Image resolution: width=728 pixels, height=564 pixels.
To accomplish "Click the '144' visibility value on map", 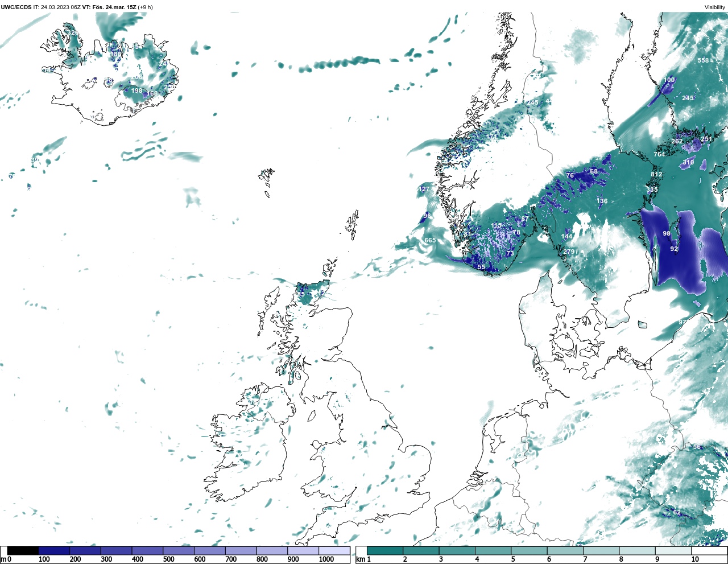I will [567, 236].
